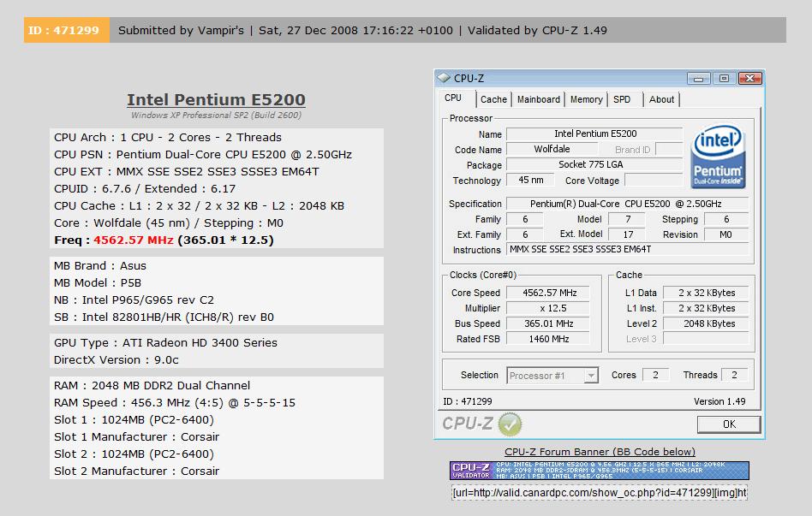812x516 pixels.
Task: Click the Slot 1 Manufacturer : Corsair line
Action: click(x=137, y=436)
